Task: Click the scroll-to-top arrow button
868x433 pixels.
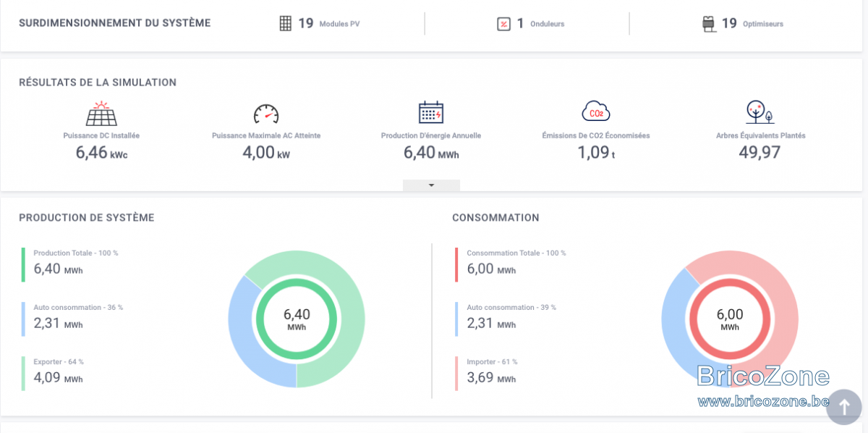Action: 843,407
